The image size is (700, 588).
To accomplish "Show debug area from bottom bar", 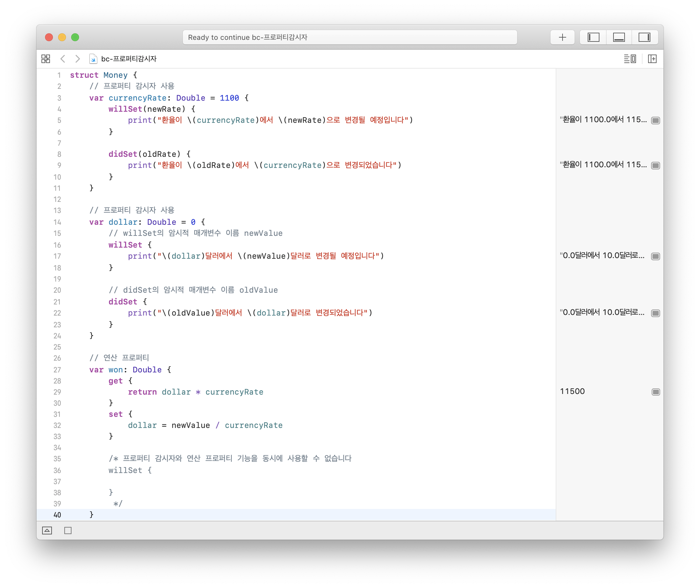I will point(47,530).
